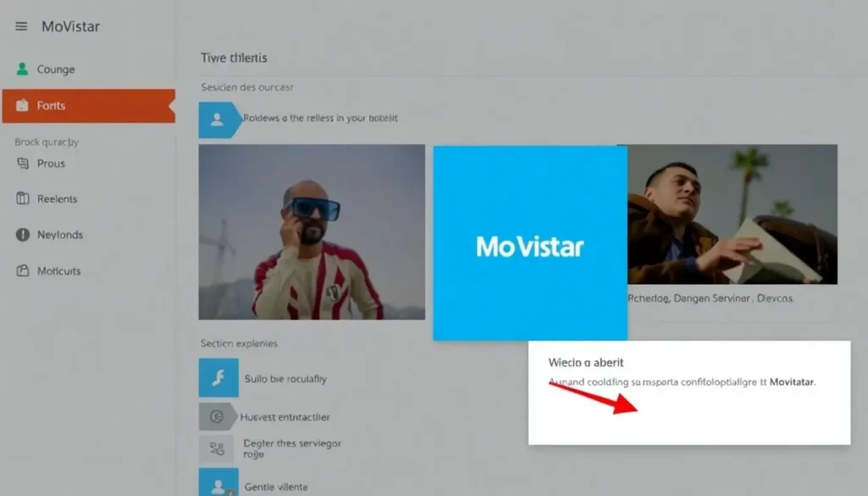Click the Tiwe thlertis heading

pos(234,58)
